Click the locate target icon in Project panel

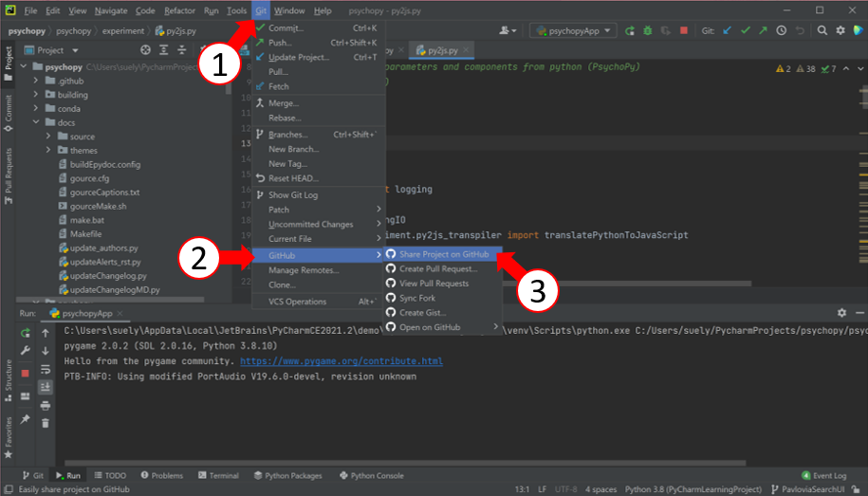145,50
